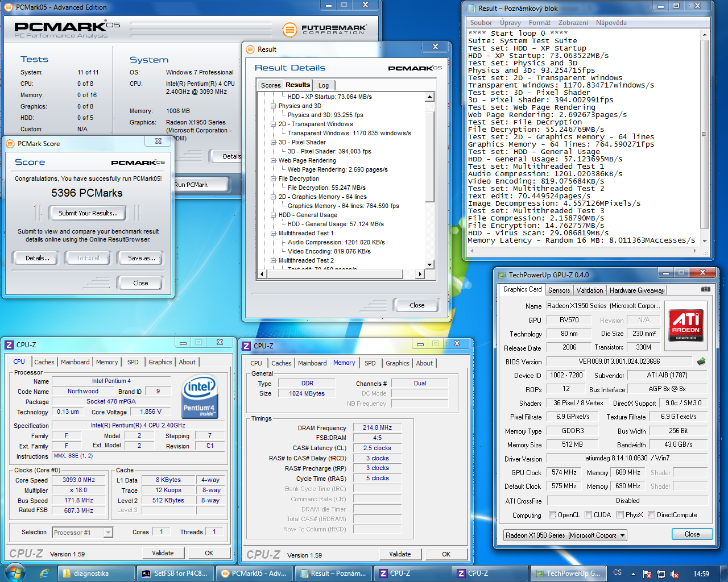Collapse the 2D - Transparent Windows node
The height and width of the screenshot is (582, 728).
click(x=273, y=124)
